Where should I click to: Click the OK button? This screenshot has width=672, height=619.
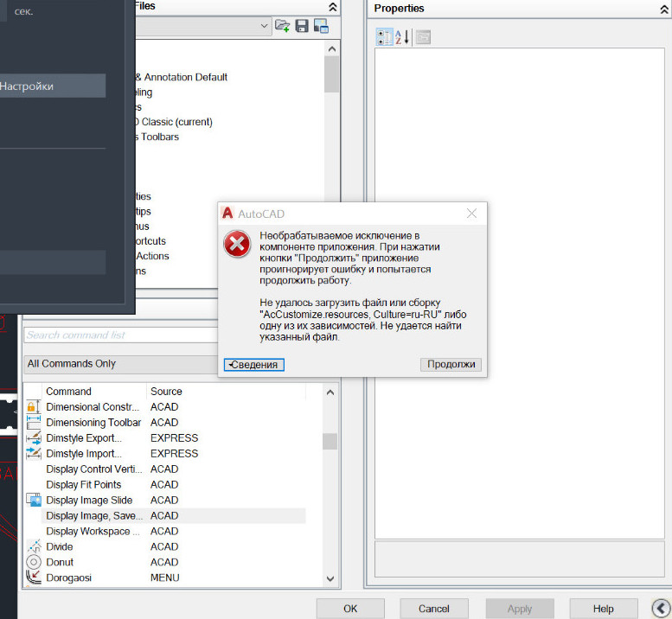pyautogui.click(x=350, y=609)
